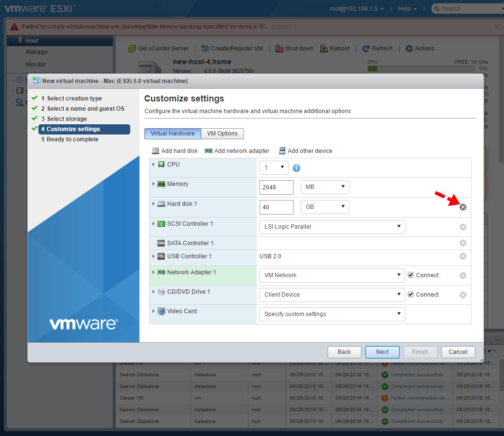This screenshot has width=504, height=436.
Task: Remove CD/DVD Drive 1 with its X icon
Action: 463,295
